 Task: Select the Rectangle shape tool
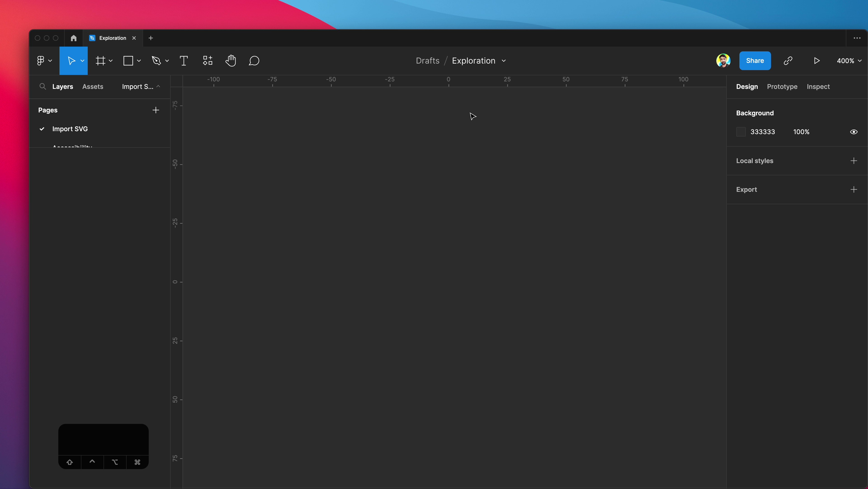(x=128, y=61)
